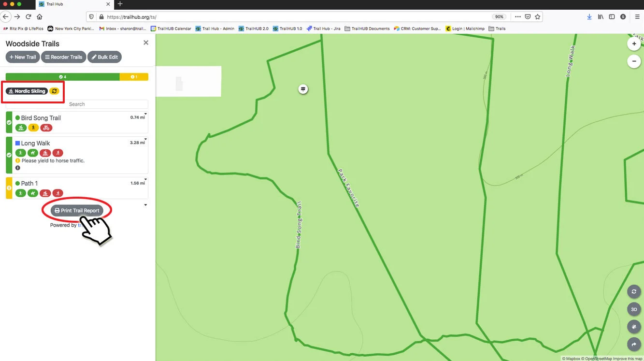Expand the Path 1 dropdown caret
The width and height of the screenshot is (644, 361).
coord(145,180)
